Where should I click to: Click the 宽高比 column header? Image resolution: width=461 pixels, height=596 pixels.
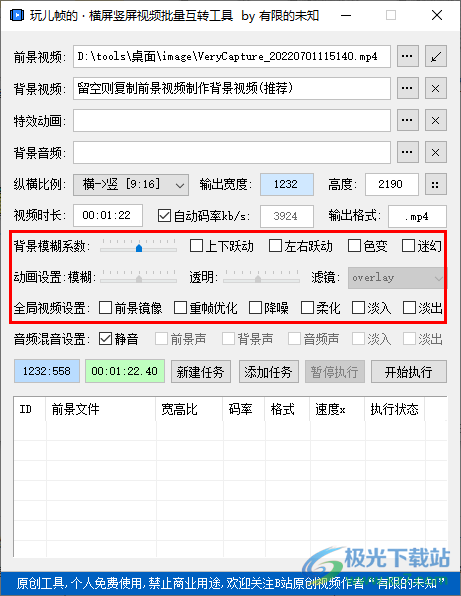pos(189,409)
